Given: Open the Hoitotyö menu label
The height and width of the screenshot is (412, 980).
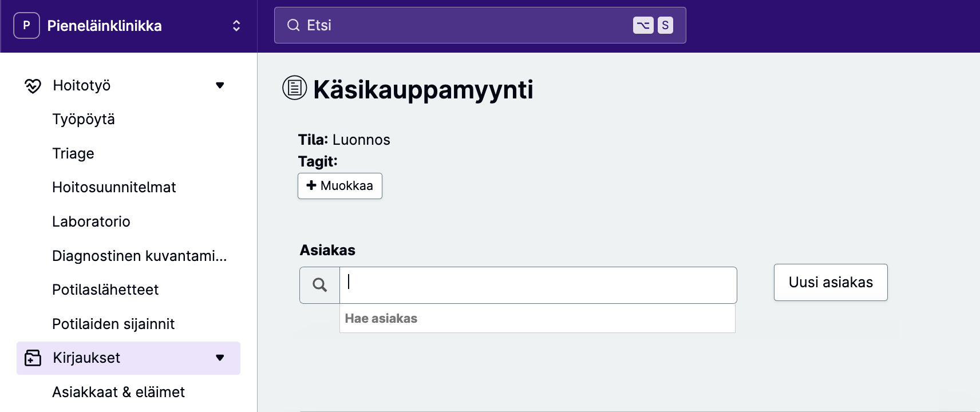Looking at the screenshot, I should [x=82, y=85].
